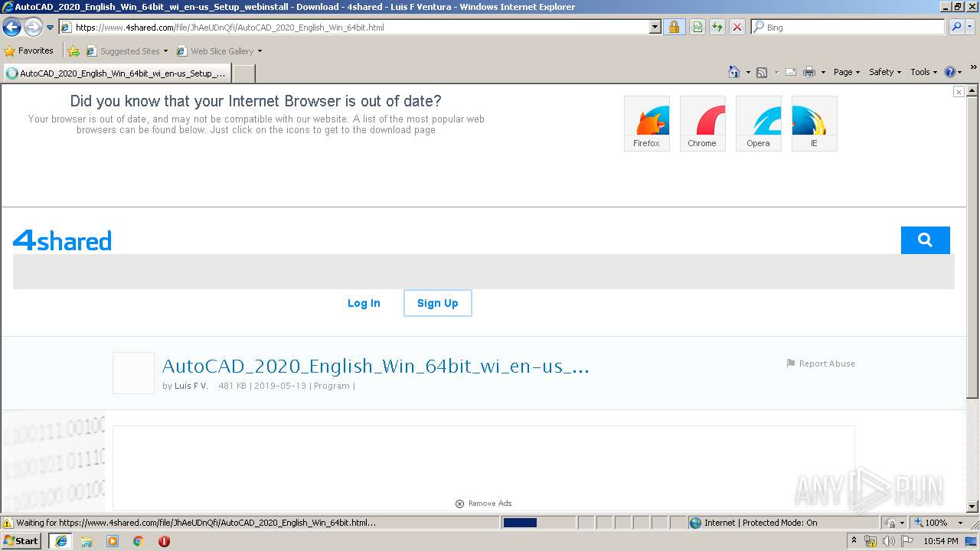
Task: Click the Log In link
Action: 364,303
